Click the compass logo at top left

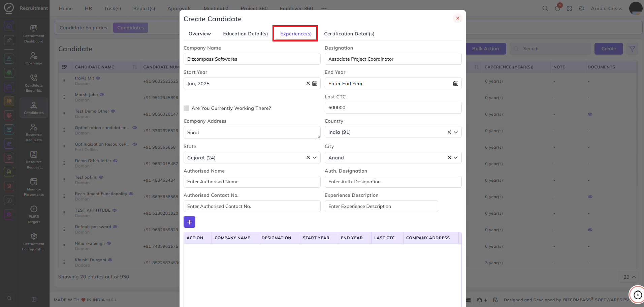click(9, 8)
